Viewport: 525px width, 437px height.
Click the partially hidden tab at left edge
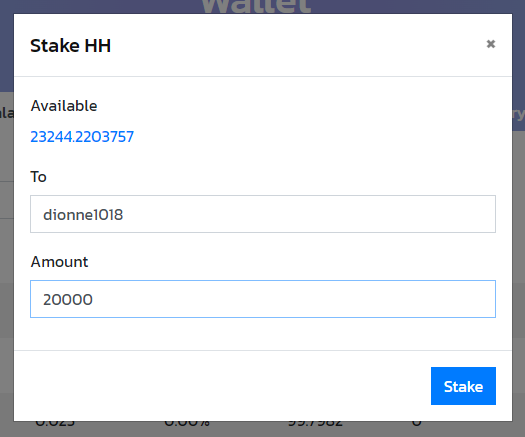(7, 113)
